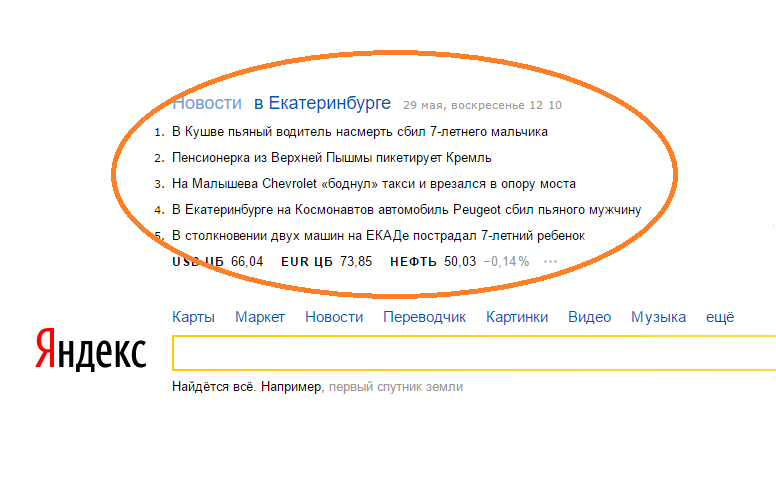Screen dimensions: 776x480
Task: Open the Картинки service tab
Action: [x=517, y=317]
